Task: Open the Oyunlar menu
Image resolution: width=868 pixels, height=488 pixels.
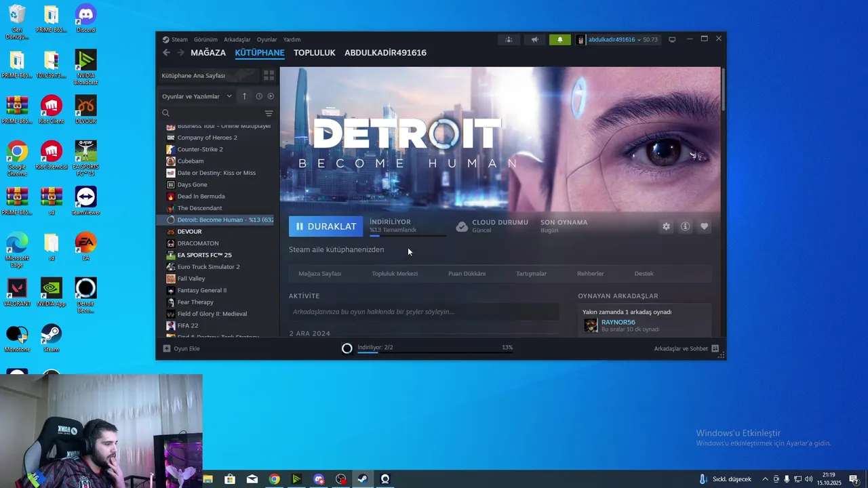Action: tap(267, 39)
